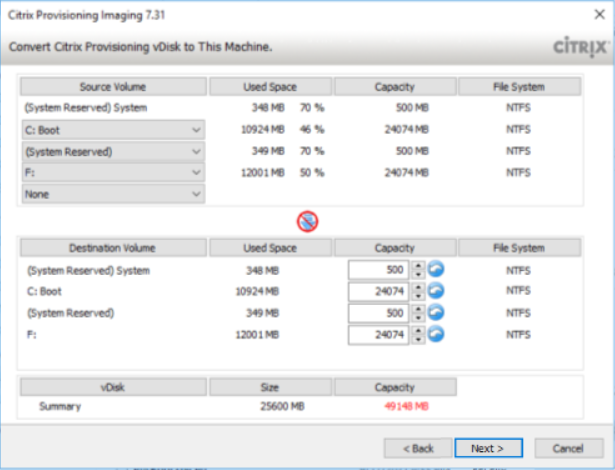Go back with the < Back button

[x=418, y=448]
